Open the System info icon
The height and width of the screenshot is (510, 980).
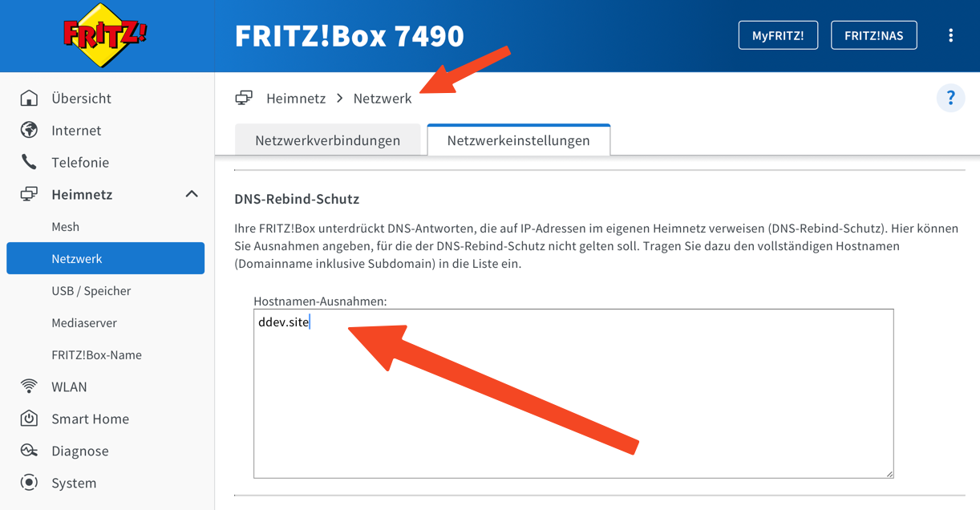click(x=29, y=483)
